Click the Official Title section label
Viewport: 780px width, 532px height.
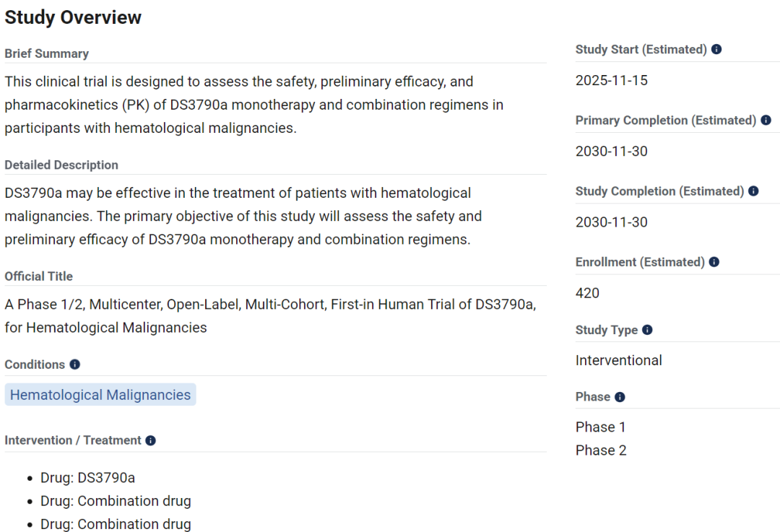(39, 276)
